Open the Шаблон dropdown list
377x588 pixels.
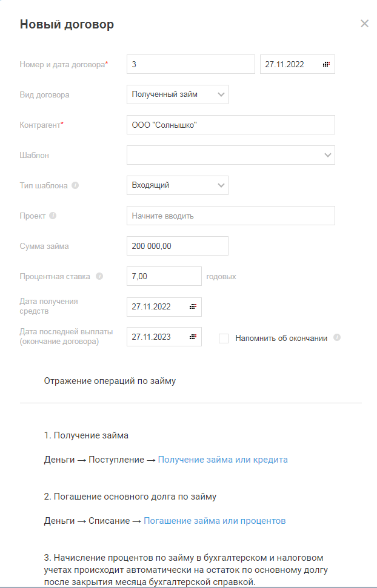pyautogui.click(x=328, y=155)
